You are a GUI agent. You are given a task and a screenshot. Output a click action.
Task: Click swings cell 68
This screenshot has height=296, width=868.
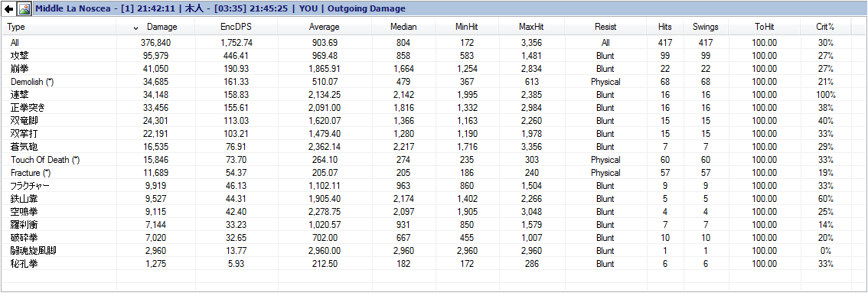coord(705,81)
